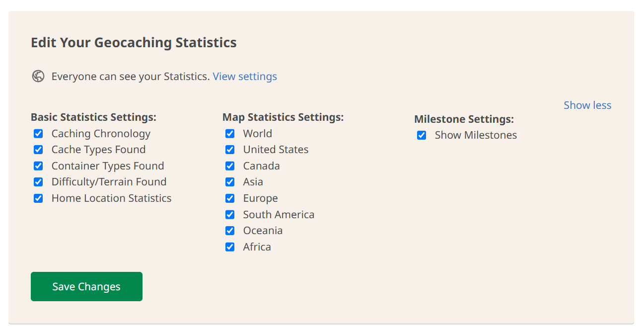Click the Difficulty/Terrain Found label
644x335 pixels.
[109, 182]
